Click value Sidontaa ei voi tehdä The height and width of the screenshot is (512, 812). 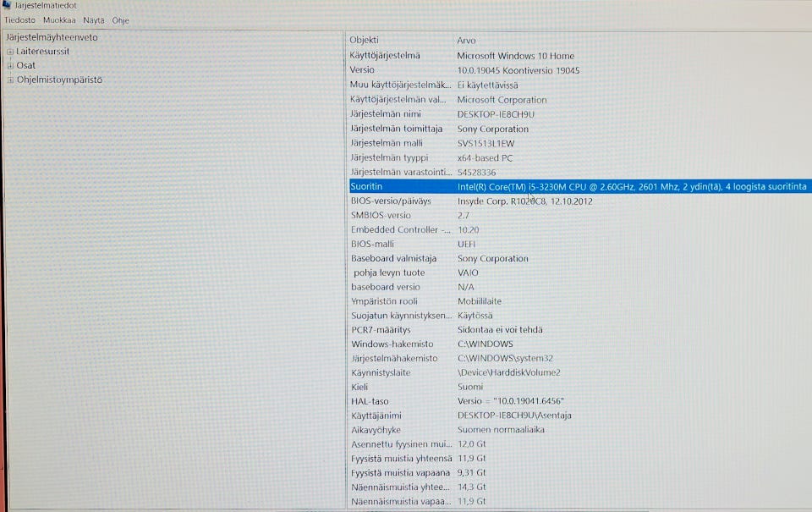pos(500,329)
